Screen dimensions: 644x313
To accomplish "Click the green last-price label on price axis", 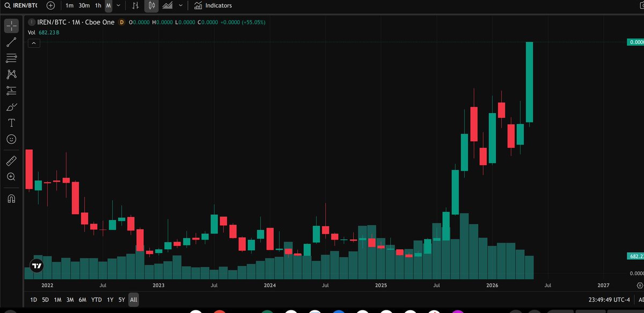I will (x=635, y=42).
